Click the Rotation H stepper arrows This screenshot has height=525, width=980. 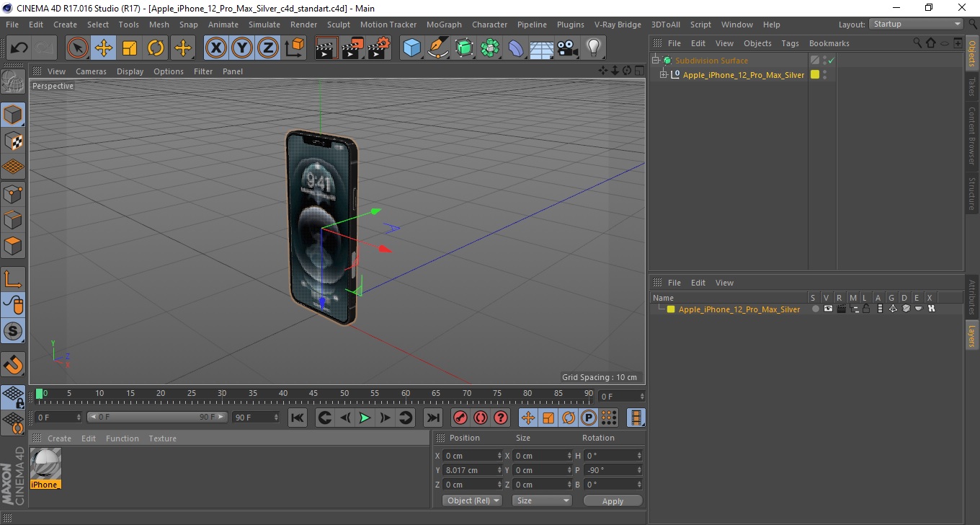click(639, 456)
